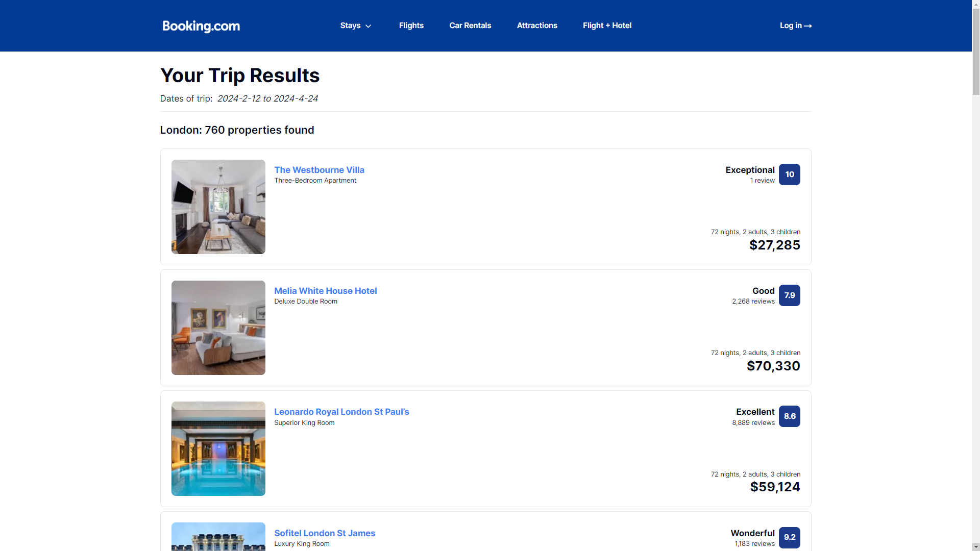This screenshot has width=980, height=551.
Task: Click the 10 rating score badge
Action: pos(789,174)
